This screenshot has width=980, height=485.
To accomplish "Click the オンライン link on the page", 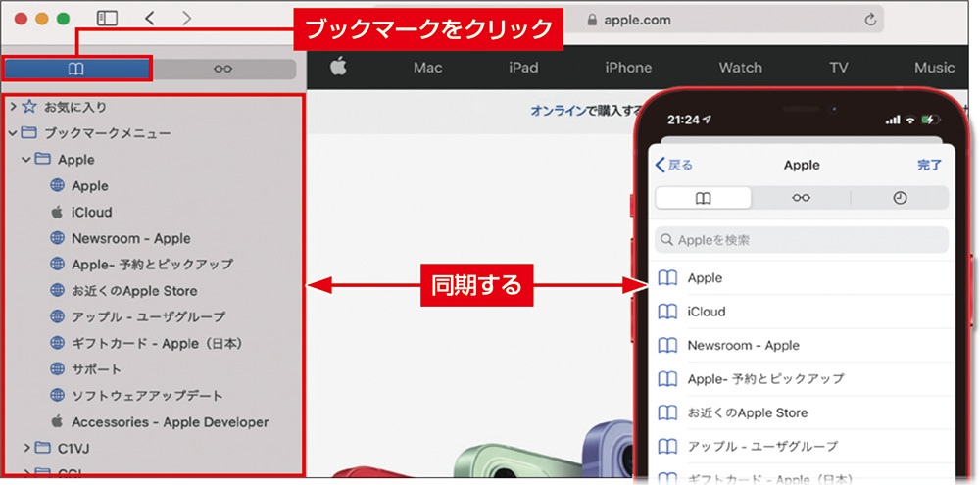I will pyautogui.click(x=559, y=111).
